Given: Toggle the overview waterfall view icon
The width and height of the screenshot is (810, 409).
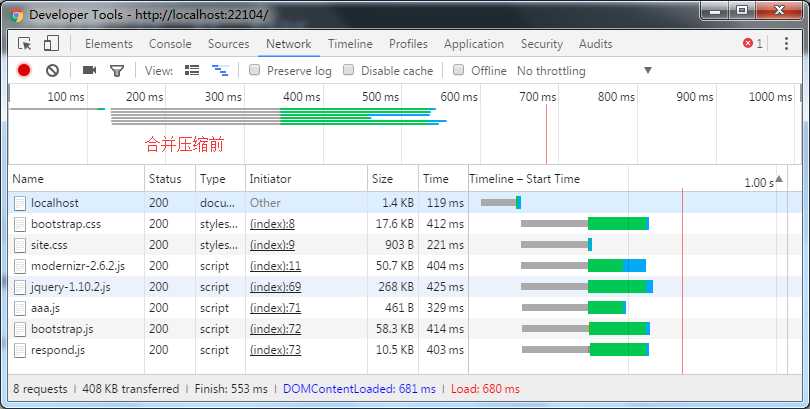Looking at the screenshot, I should [220, 70].
